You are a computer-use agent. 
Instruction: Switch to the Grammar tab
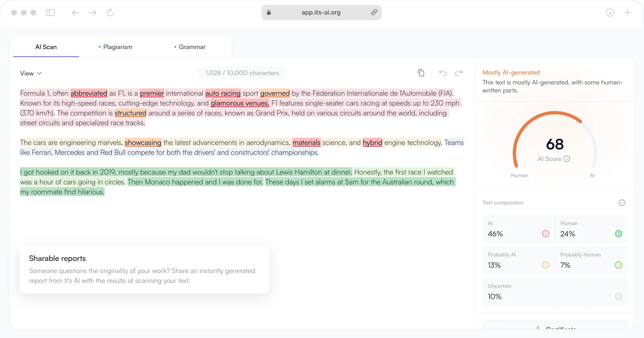click(x=190, y=47)
